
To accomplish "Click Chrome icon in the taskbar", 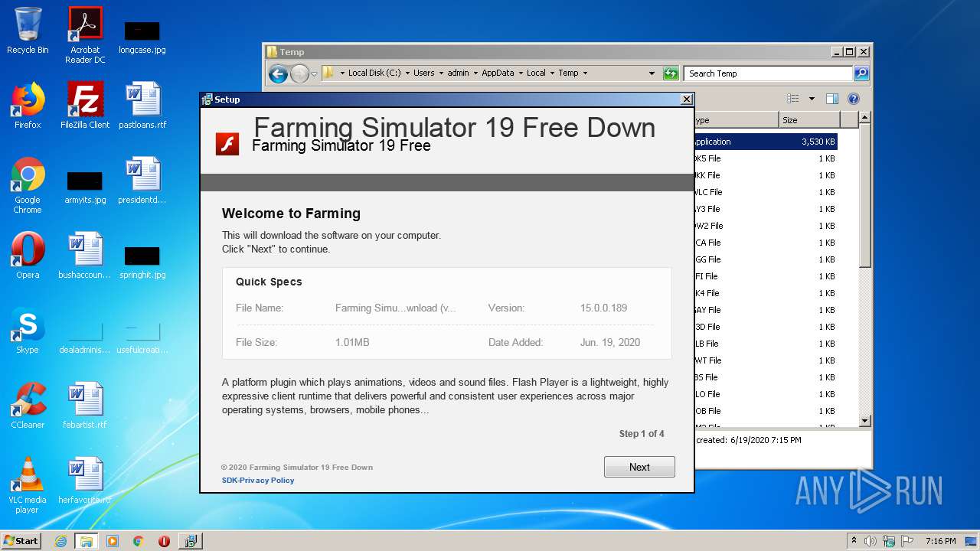I will pos(139,541).
